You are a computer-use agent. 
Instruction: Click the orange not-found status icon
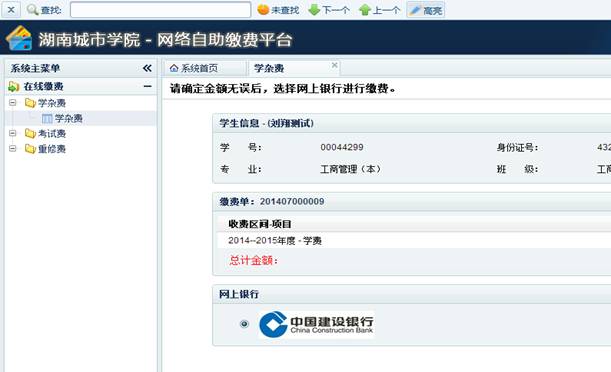263,10
